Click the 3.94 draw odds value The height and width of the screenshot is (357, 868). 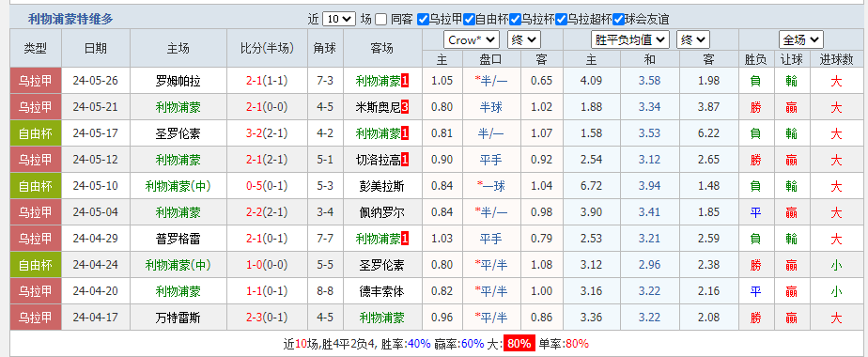click(650, 186)
